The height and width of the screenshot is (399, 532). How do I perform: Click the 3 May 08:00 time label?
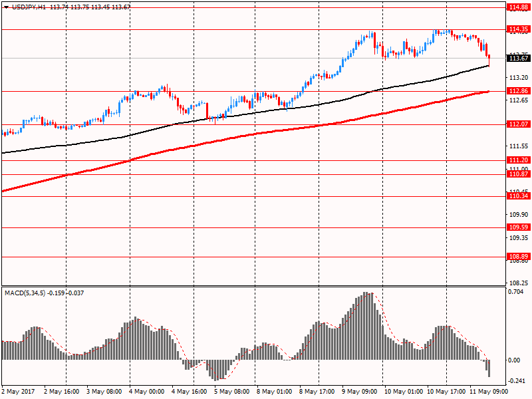click(x=104, y=392)
